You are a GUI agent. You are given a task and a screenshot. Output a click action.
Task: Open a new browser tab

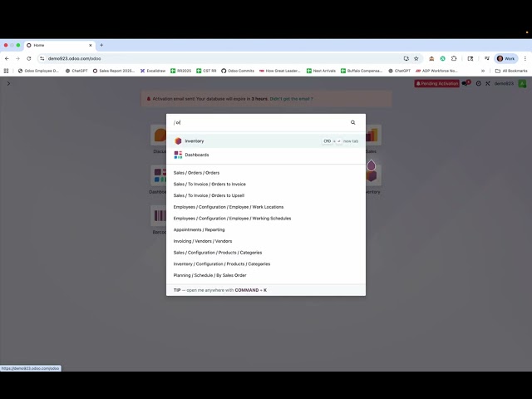[x=101, y=45]
